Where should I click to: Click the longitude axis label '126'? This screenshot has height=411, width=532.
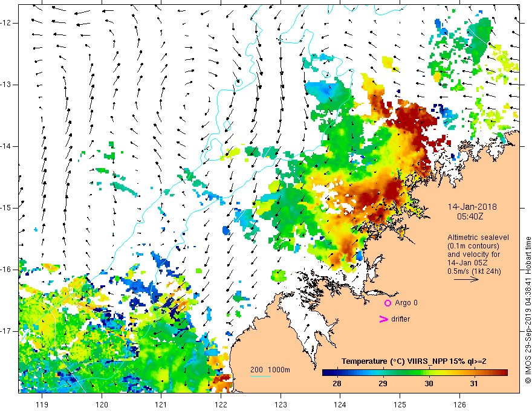pos(459,404)
